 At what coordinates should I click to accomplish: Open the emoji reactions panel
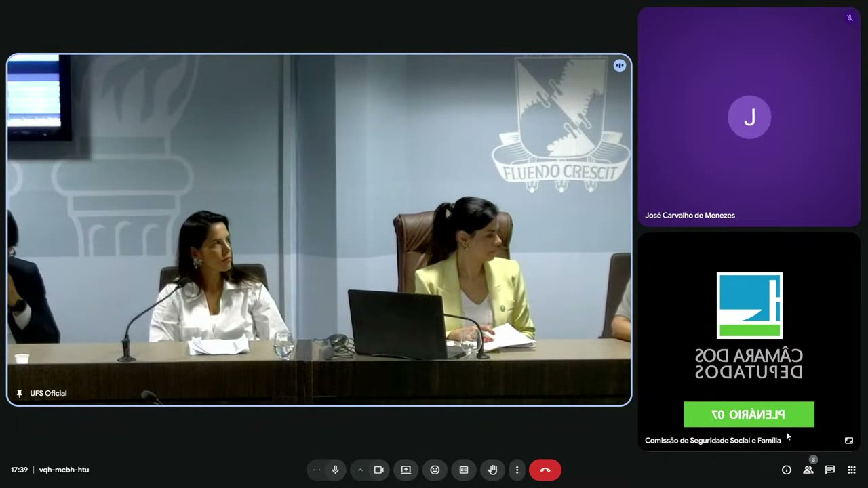coord(435,470)
